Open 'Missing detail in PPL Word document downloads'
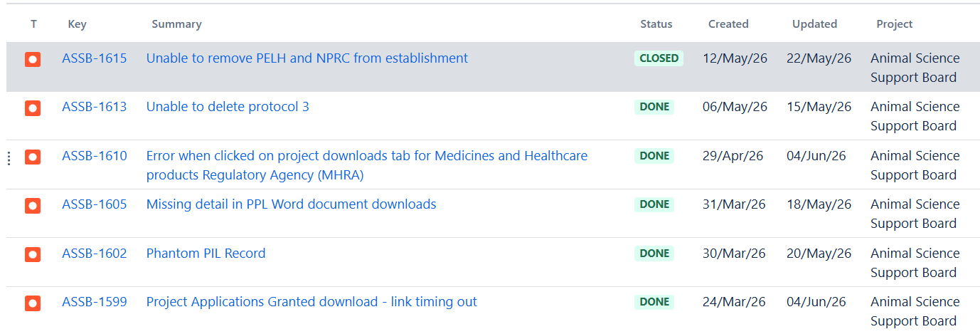This screenshot has height=334, width=980. click(291, 204)
